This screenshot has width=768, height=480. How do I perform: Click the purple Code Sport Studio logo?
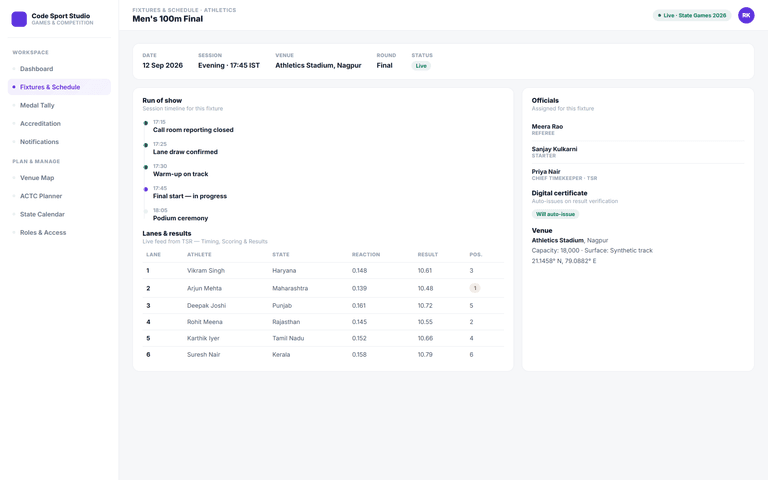[19, 19]
